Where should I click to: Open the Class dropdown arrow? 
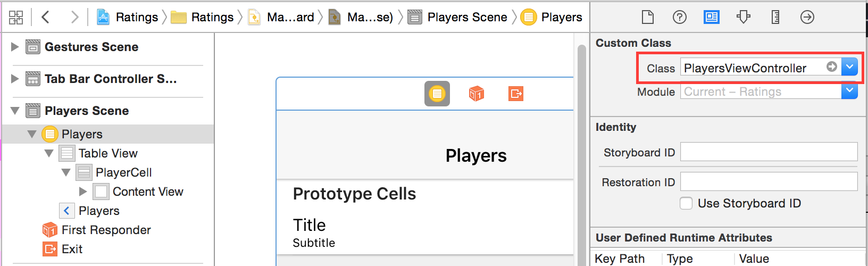[x=849, y=67]
